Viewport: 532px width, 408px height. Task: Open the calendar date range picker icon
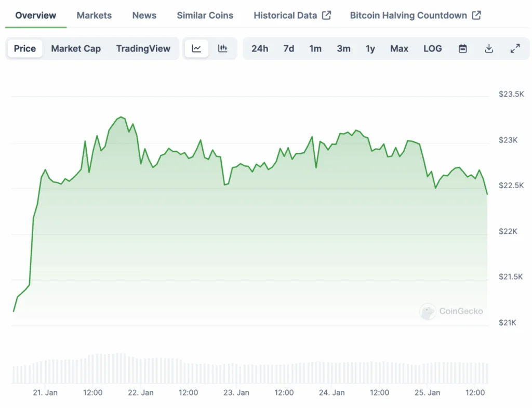coord(462,48)
